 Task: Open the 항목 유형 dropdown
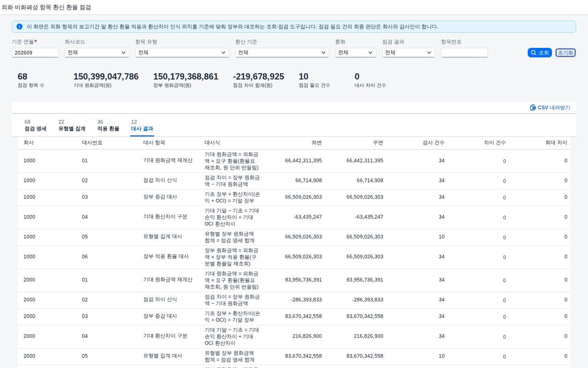[182, 53]
